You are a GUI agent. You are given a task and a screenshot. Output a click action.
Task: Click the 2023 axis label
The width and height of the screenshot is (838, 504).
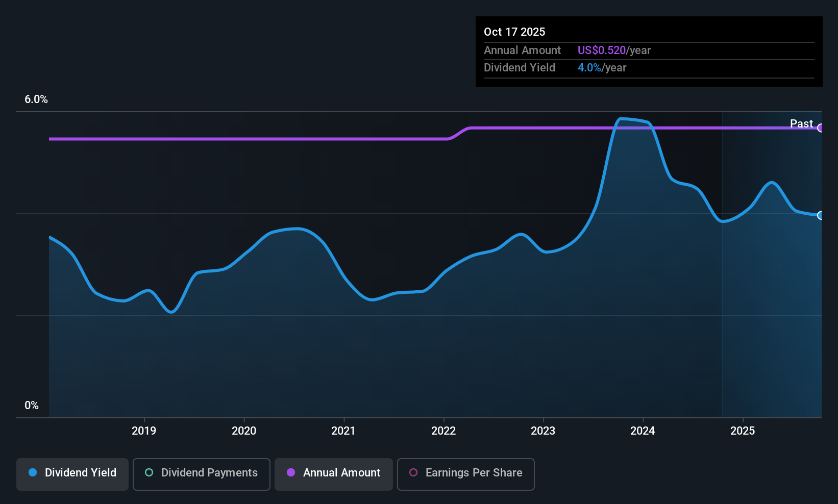pyautogui.click(x=543, y=431)
